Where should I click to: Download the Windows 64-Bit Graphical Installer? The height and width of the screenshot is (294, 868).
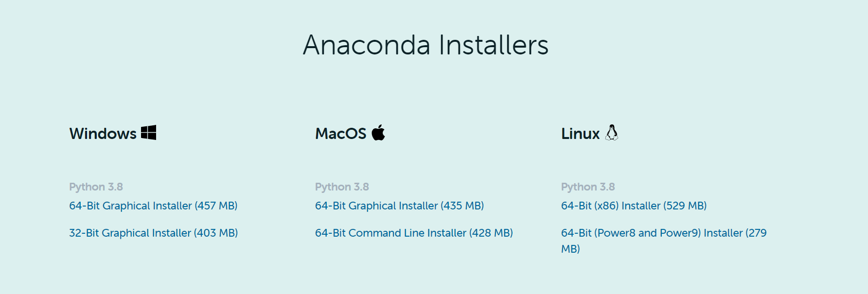[153, 206]
